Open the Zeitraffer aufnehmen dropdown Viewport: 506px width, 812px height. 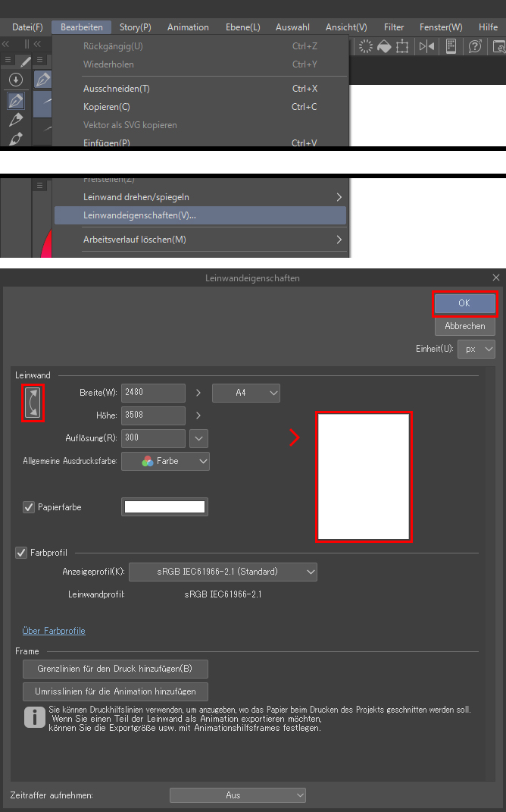pos(238,795)
